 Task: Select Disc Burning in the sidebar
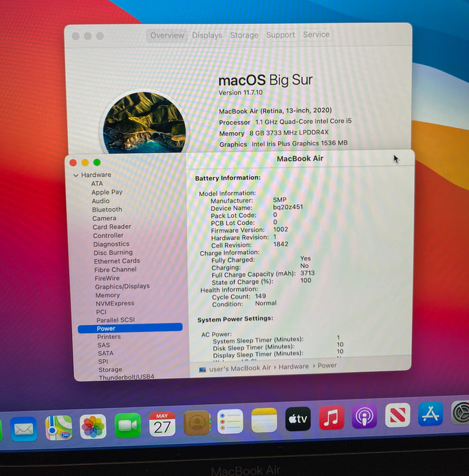[x=113, y=252]
